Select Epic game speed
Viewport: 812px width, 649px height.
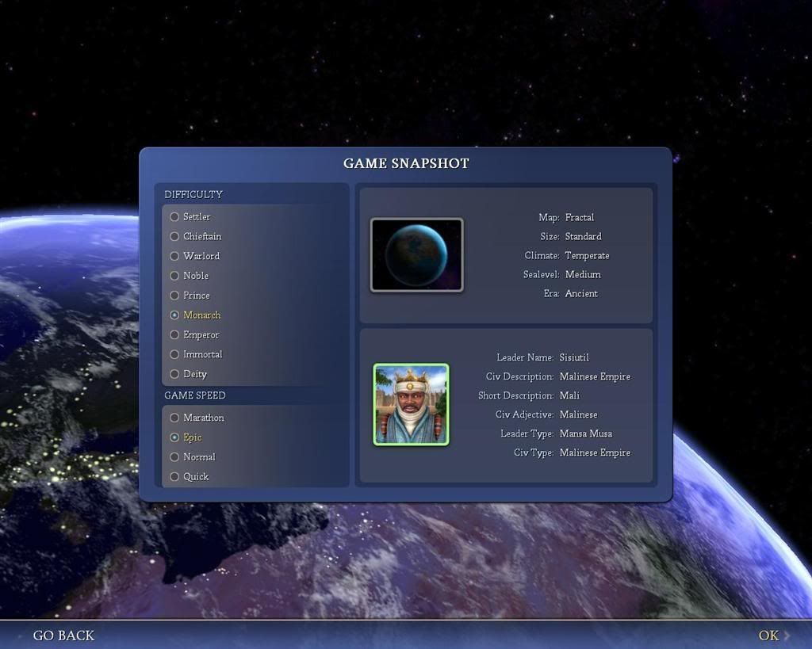186,437
